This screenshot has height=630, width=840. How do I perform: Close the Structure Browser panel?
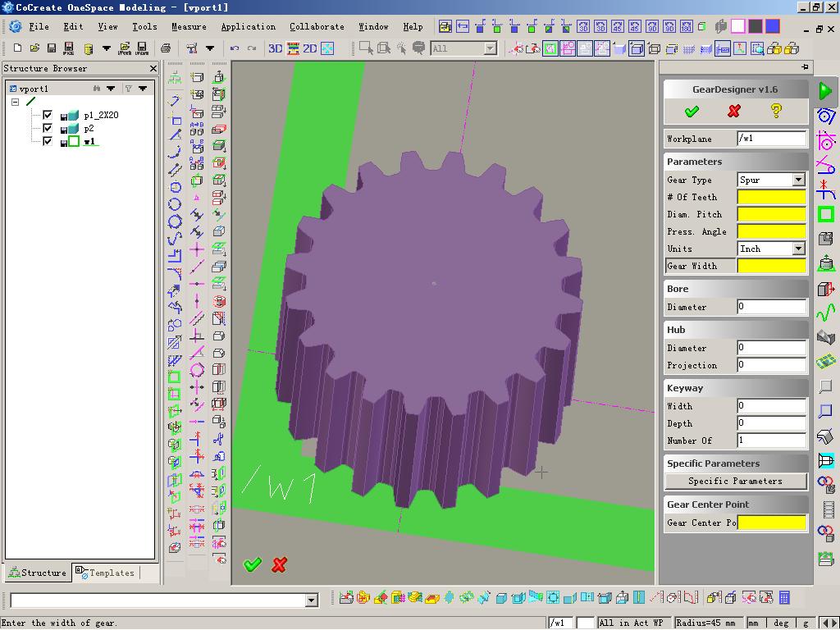(153, 69)
